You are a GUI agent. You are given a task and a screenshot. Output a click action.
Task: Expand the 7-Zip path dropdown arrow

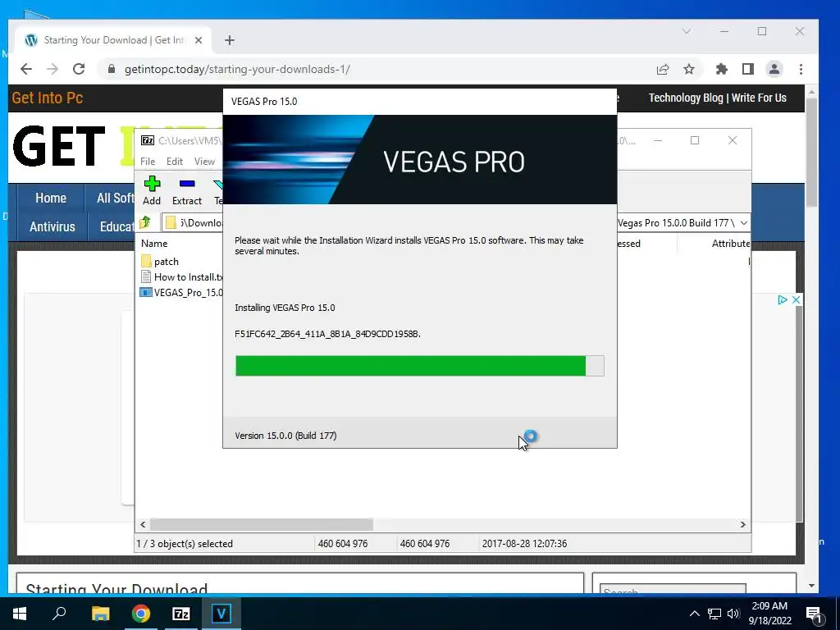click(x=743, y=223)
